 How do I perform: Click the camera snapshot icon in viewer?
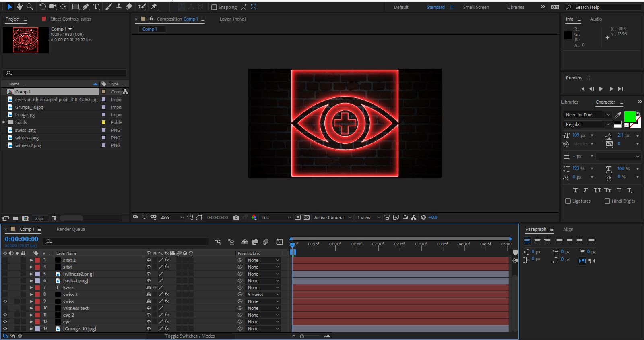tap(236, 217)
